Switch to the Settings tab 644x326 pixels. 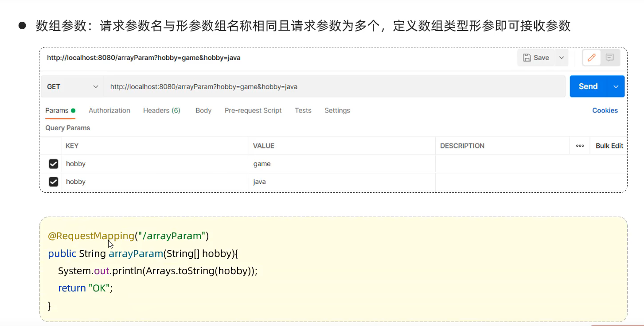click(337, 111)
